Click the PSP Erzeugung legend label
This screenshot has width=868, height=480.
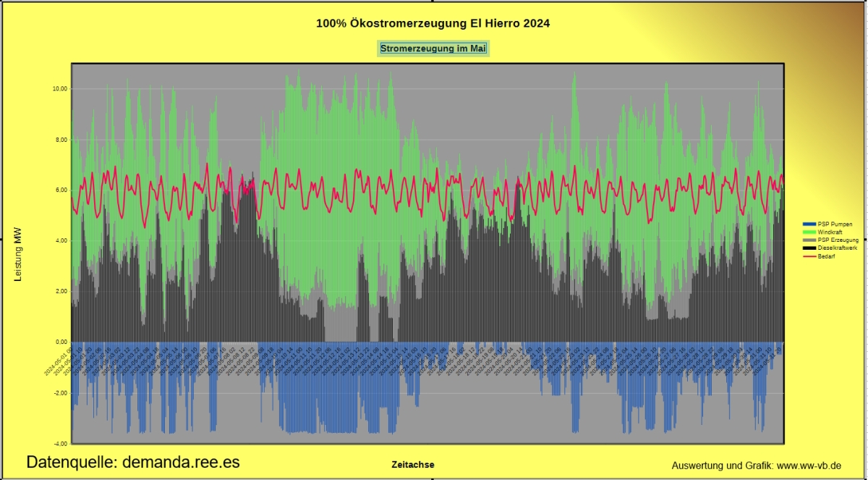838,240
